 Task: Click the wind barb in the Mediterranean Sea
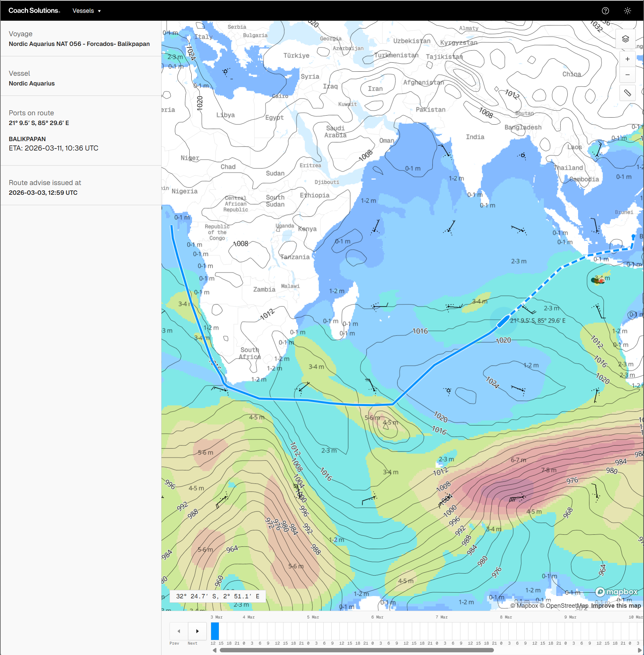click(226, 72)
